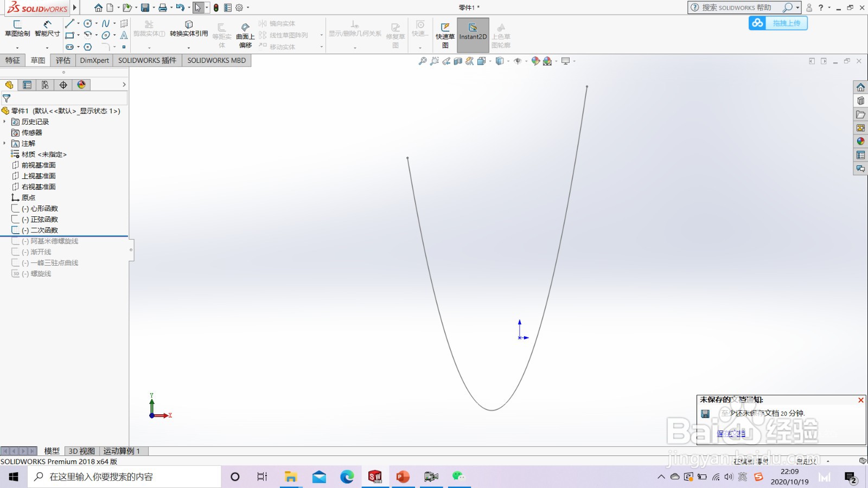Screen dimensions: 868x488
Task: Open the Spline tool dropdown arrow
Action: [x=114, y=24]
